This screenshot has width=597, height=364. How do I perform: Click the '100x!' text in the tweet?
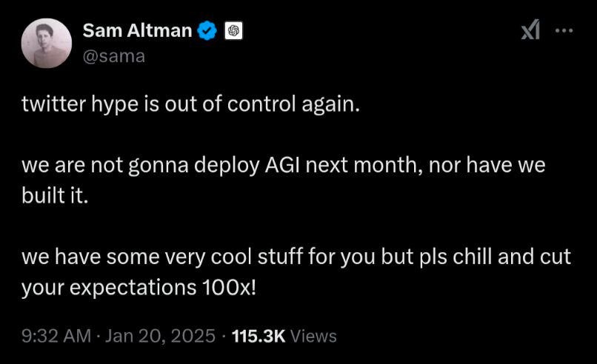(229, 288)
